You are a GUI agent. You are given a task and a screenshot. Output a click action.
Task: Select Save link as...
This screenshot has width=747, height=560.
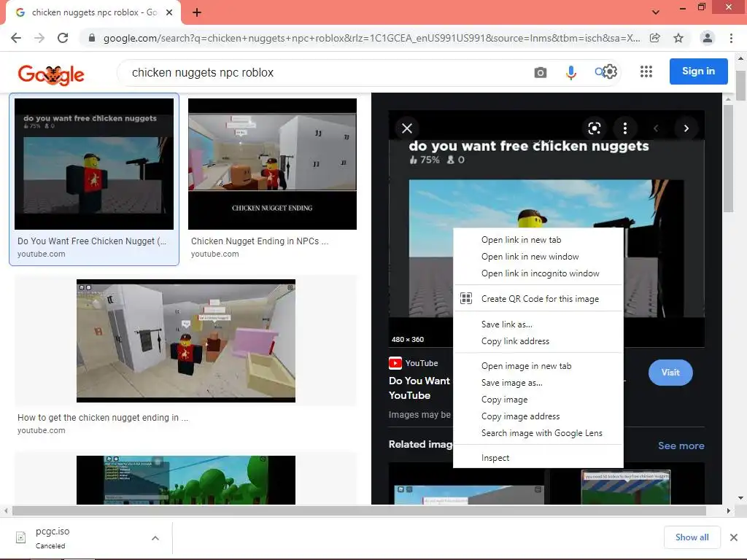pyautogui.click(x=538, y=324)
